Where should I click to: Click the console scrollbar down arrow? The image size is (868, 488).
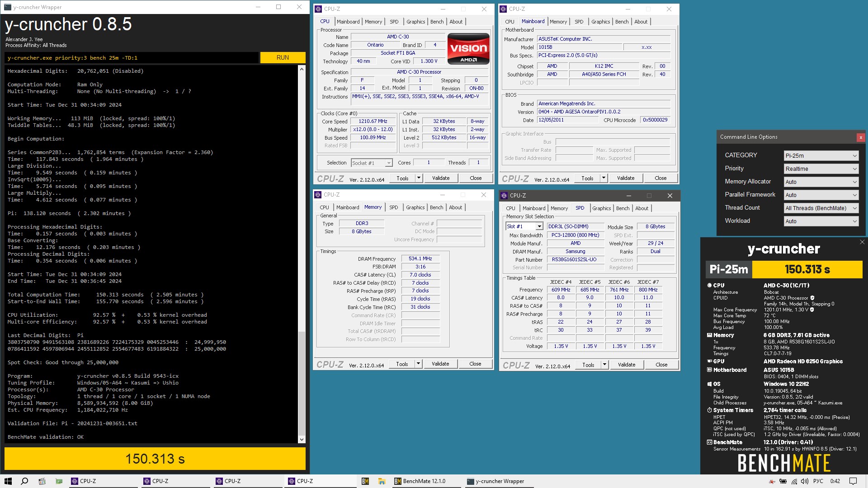(x=302, y=439)
